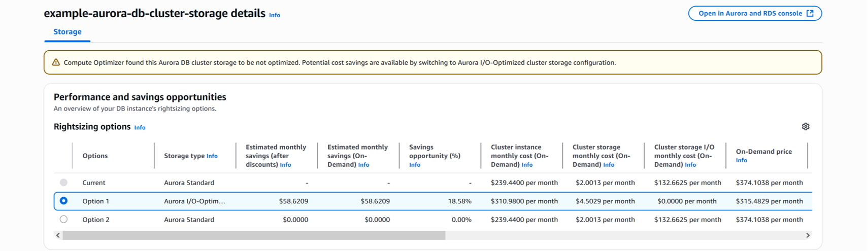Click Current row's $132.6625 per month I/O cost

(688, 183)
